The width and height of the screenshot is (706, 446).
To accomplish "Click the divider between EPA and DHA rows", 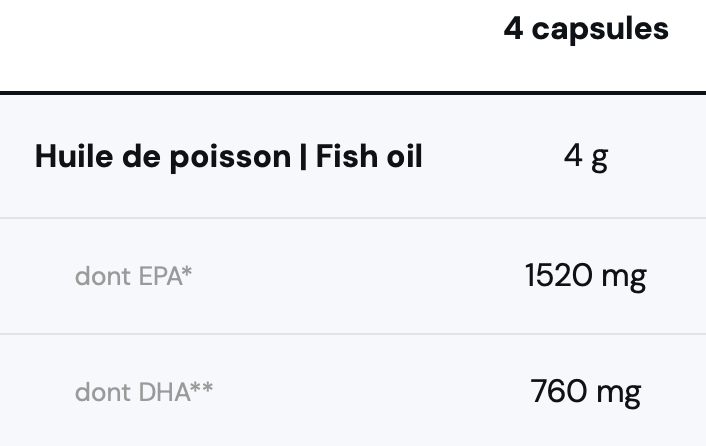I will coord(353,334).
